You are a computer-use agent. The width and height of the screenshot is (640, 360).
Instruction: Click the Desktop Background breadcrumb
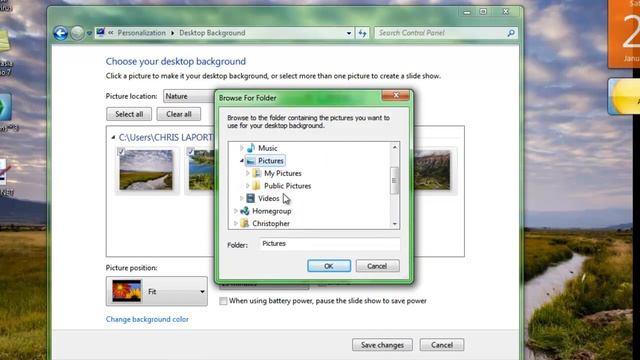click(212, 33)
